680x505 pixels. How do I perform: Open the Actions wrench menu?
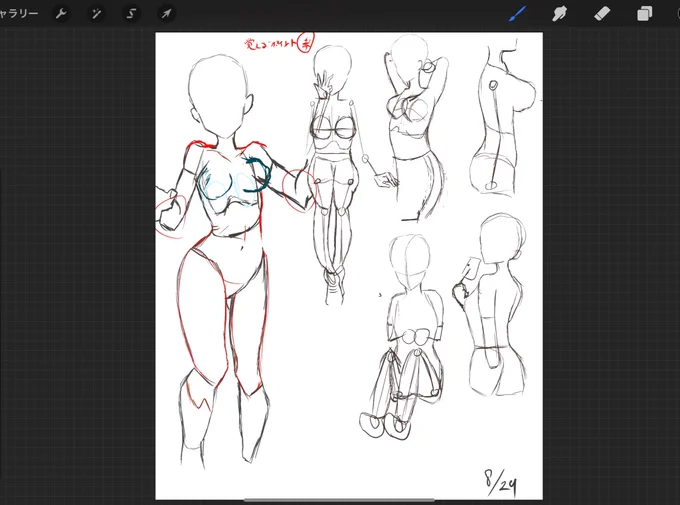point(61,14)
